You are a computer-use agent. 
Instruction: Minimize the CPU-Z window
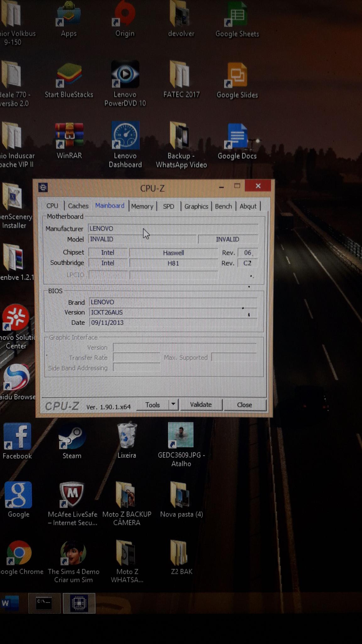(222, 187)
